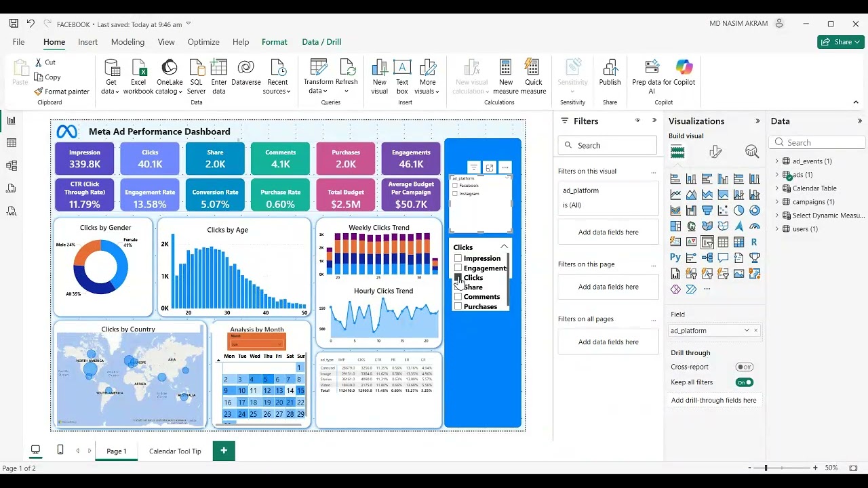
Task: Expand the ad_events table
Action: tap(777, 161)
